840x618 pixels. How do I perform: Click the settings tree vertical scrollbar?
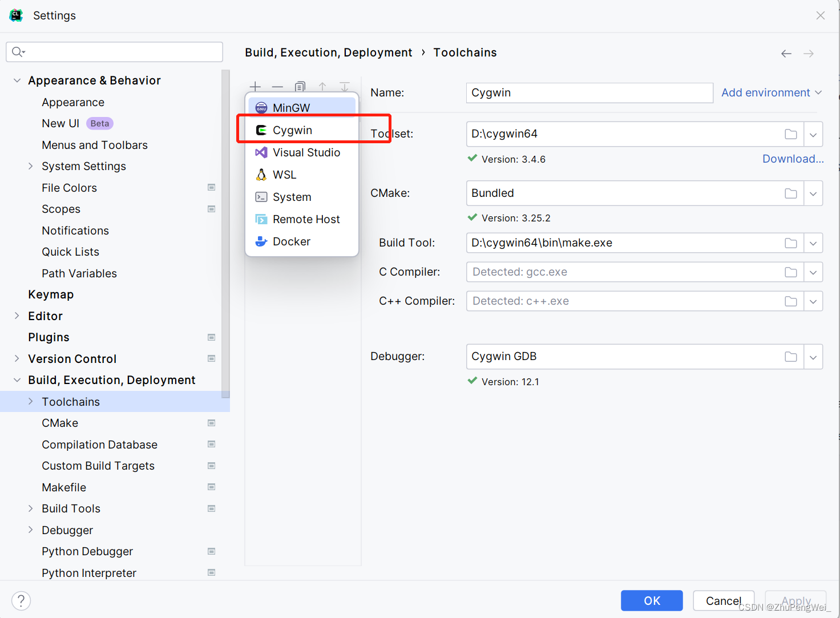[225, 234]
